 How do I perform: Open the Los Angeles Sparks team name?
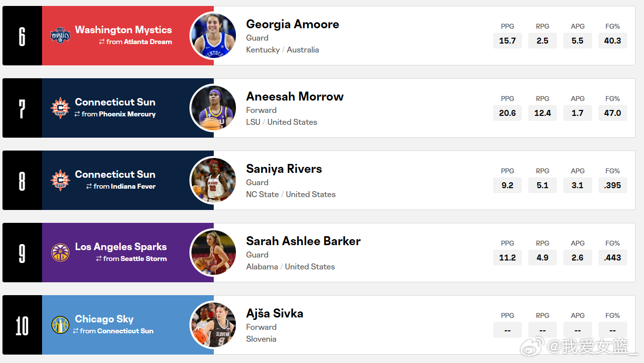121,247
